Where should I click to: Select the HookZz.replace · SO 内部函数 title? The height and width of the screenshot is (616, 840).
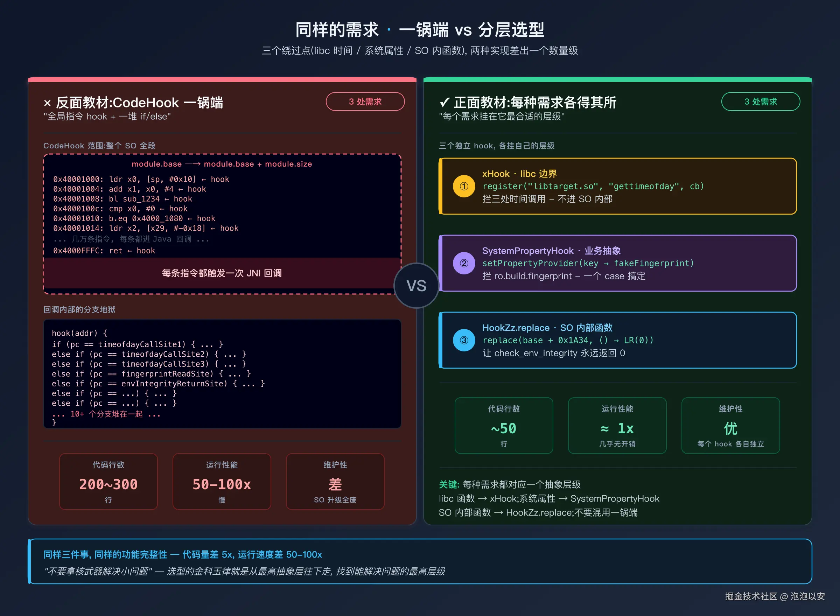(x=547, y=328)
